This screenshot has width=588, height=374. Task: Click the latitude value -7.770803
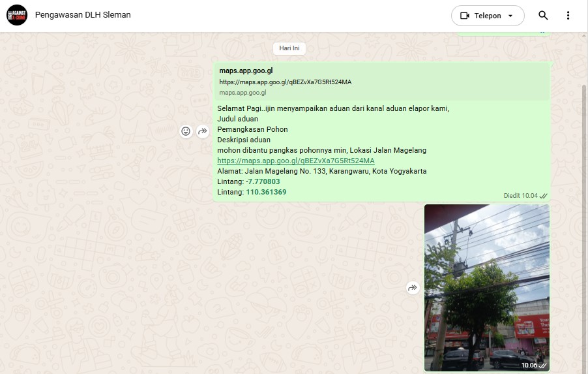(263, 181)
